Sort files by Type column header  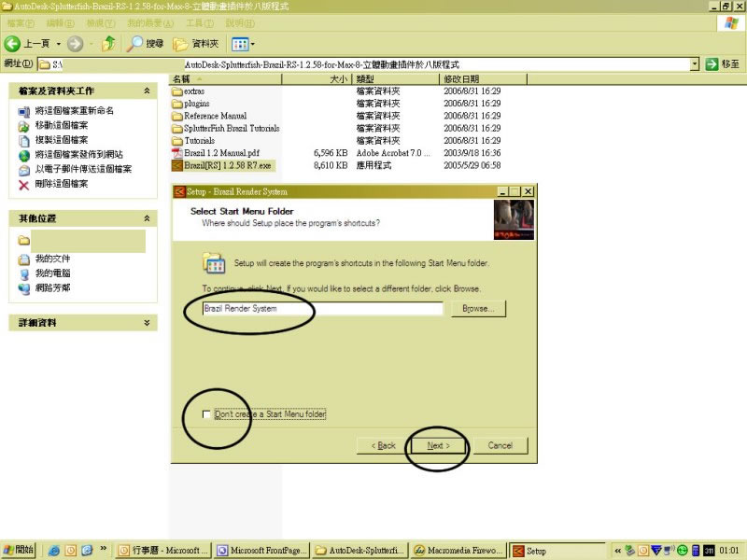[x=395, y=79]
